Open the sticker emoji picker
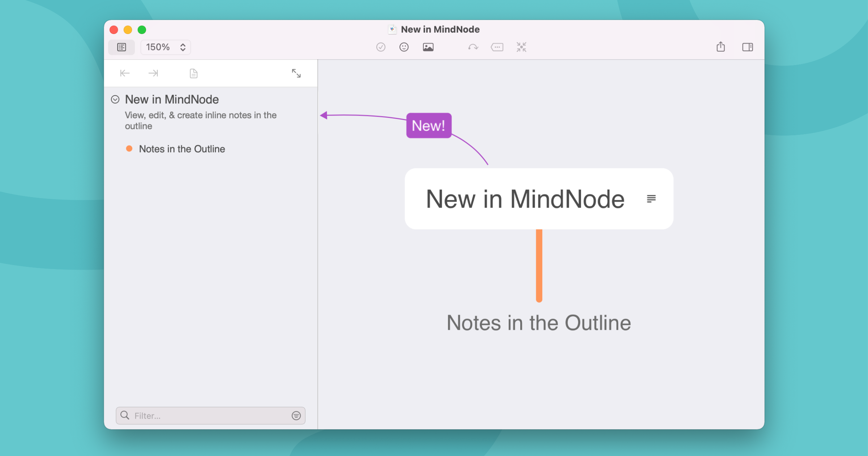 point(404,47)
